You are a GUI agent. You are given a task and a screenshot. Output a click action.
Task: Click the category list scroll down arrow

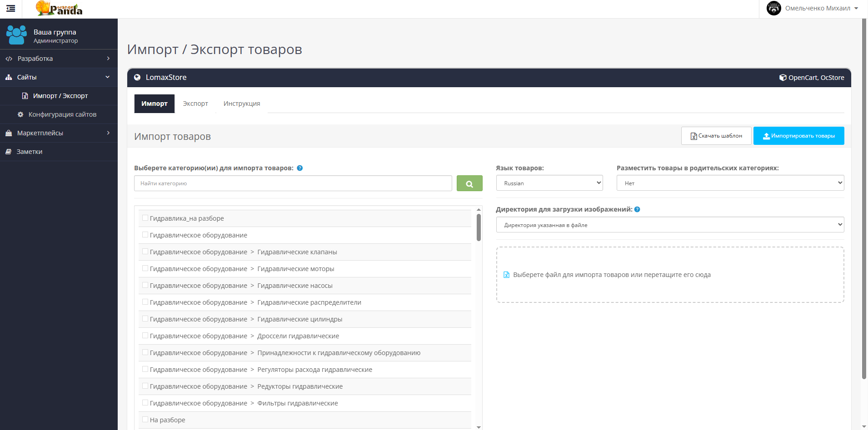(x=479, y=427)
